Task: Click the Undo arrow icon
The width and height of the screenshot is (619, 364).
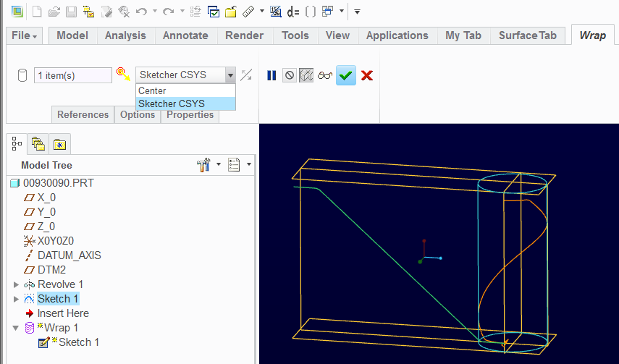Action: (x=141, y=12)
